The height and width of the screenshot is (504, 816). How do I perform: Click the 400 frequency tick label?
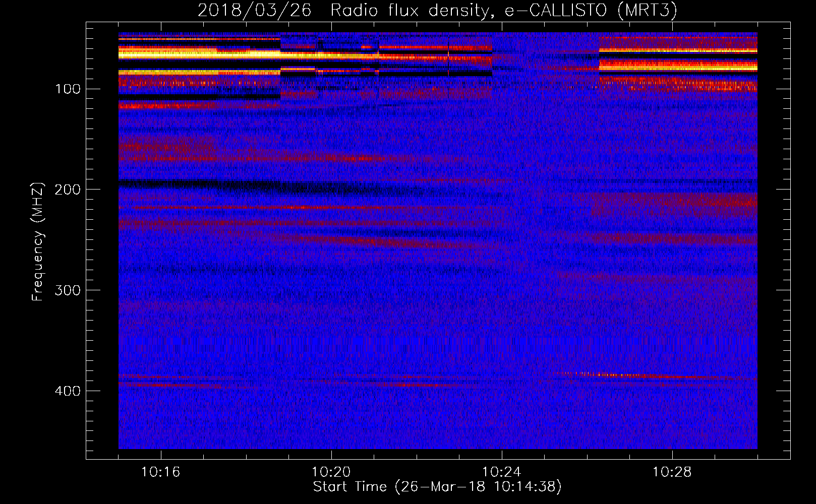[x=68, y=391]
